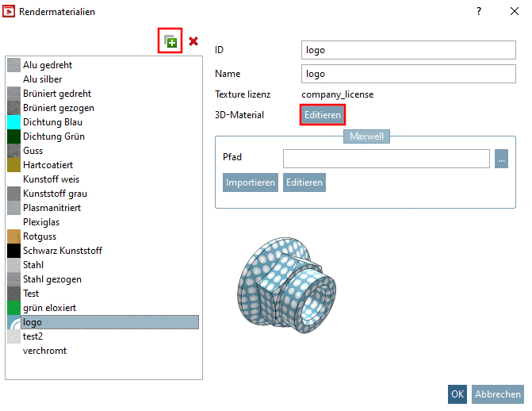Click the path browse ellipsis button

(x=501, y=158)
